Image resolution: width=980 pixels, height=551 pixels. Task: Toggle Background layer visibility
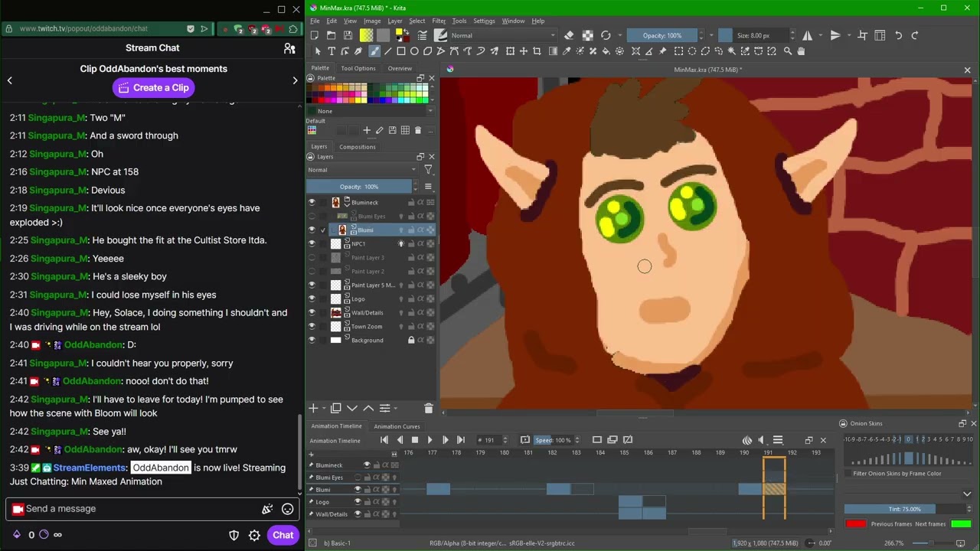point(312,341)
